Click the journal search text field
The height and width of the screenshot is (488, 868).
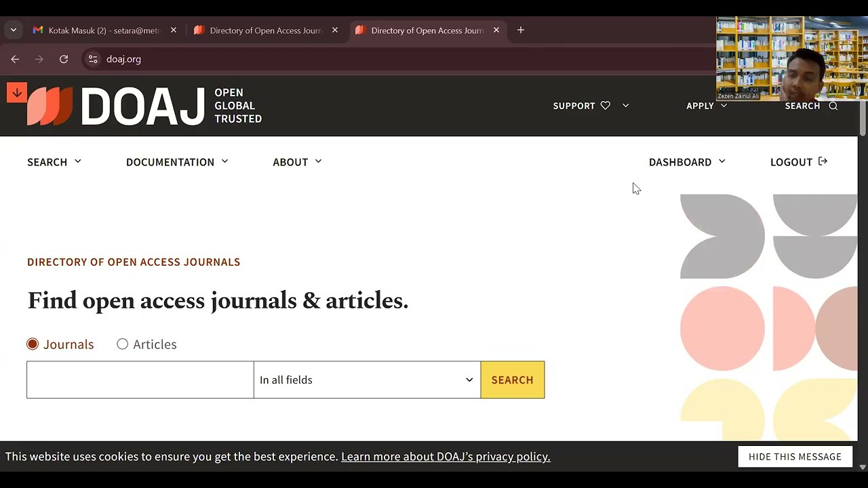140,380
